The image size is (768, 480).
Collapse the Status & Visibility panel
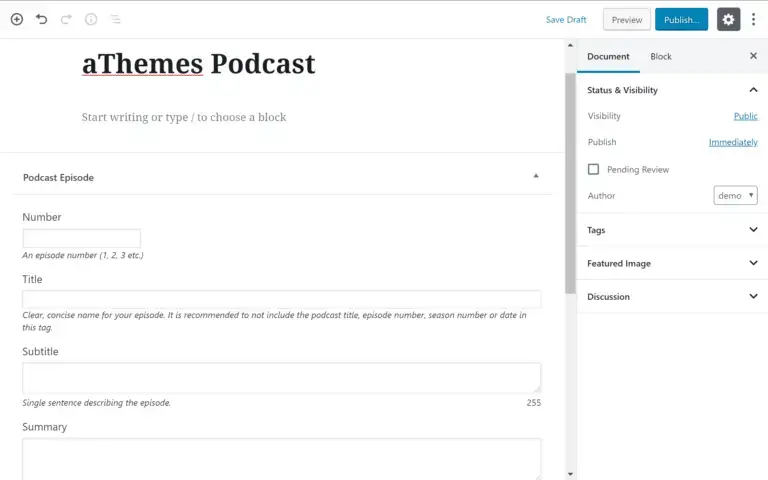(x=672, y=90)
